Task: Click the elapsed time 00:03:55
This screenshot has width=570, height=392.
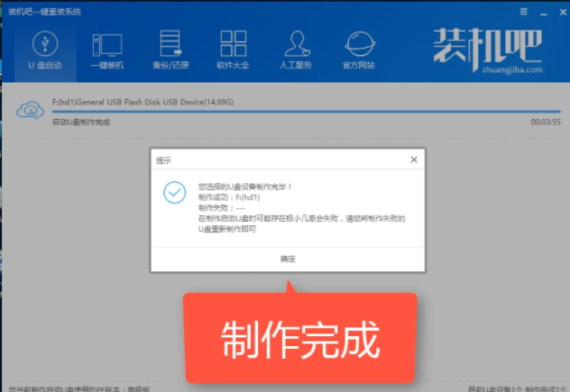Action: [x=546, y=121]
